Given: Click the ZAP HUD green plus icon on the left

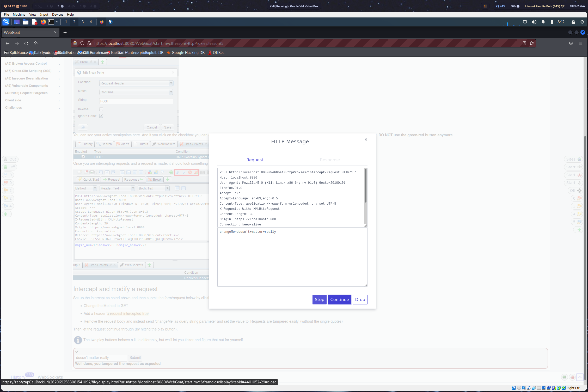Looking at the screenshot, I should (6, 214).
